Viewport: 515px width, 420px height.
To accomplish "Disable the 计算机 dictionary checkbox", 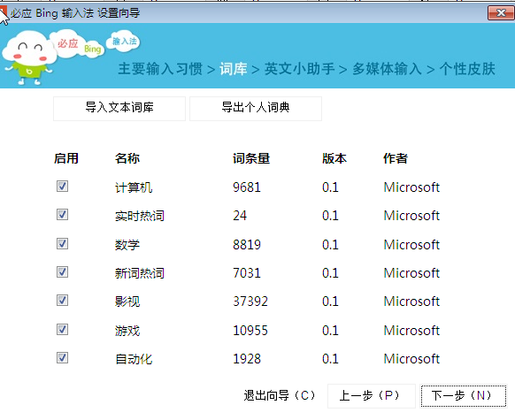I will (x=63, y=187).
